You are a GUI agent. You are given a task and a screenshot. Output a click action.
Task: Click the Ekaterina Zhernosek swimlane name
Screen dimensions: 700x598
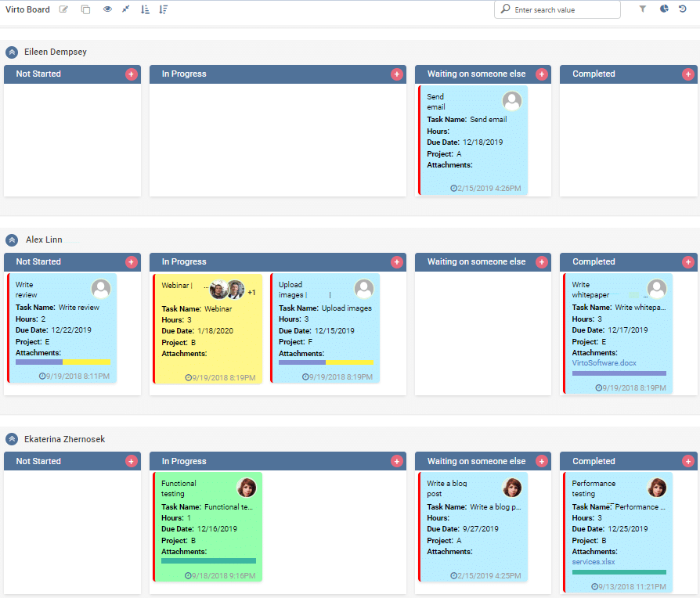65,439
